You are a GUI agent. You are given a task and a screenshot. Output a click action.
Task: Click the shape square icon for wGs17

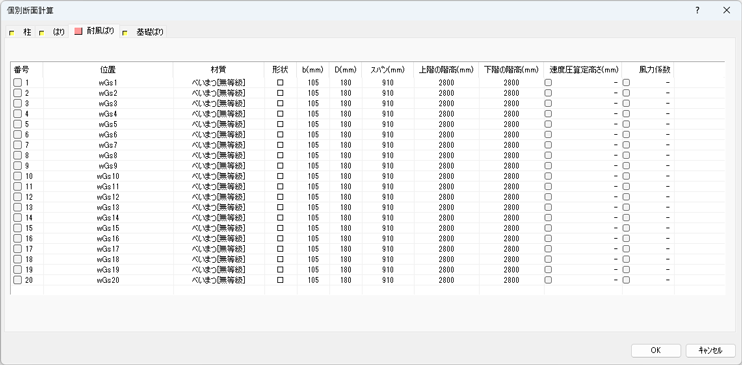click(280, 249)
